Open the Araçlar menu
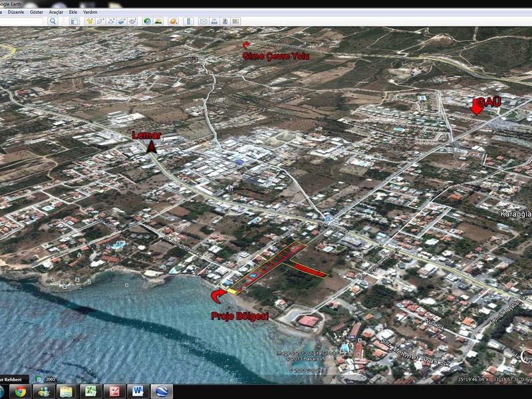Image resolution: width=532 pixels, height=399 pixels. [56, 12]
